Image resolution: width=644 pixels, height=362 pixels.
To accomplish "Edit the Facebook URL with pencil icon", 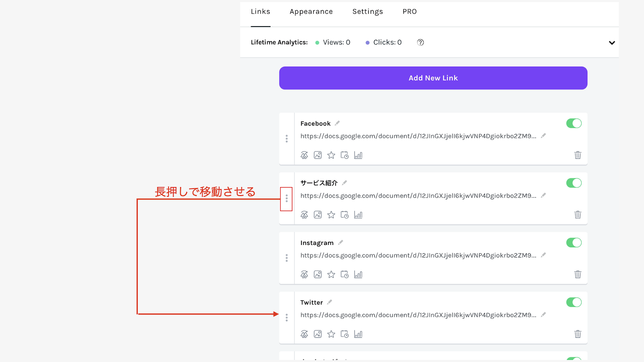I will click(x=543, y=136).
